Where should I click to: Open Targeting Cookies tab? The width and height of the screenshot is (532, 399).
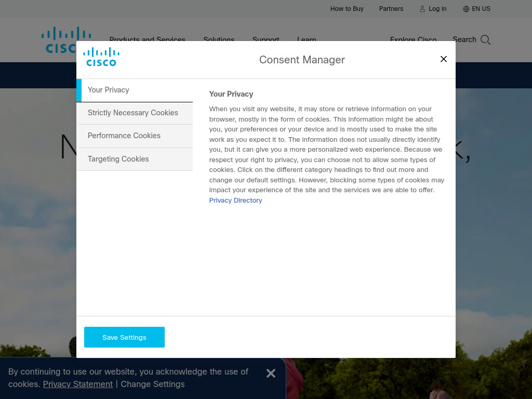(x=135, y=159)
